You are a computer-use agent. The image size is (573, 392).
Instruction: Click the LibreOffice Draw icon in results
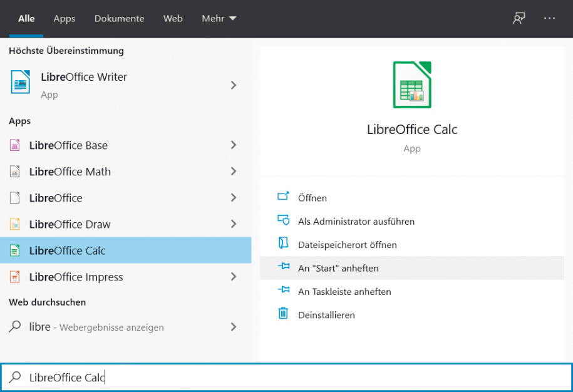[x=14, y=224]
